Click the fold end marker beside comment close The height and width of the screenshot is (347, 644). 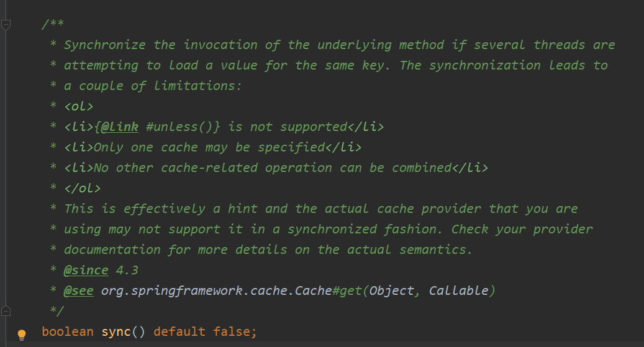tap(6, 311)
